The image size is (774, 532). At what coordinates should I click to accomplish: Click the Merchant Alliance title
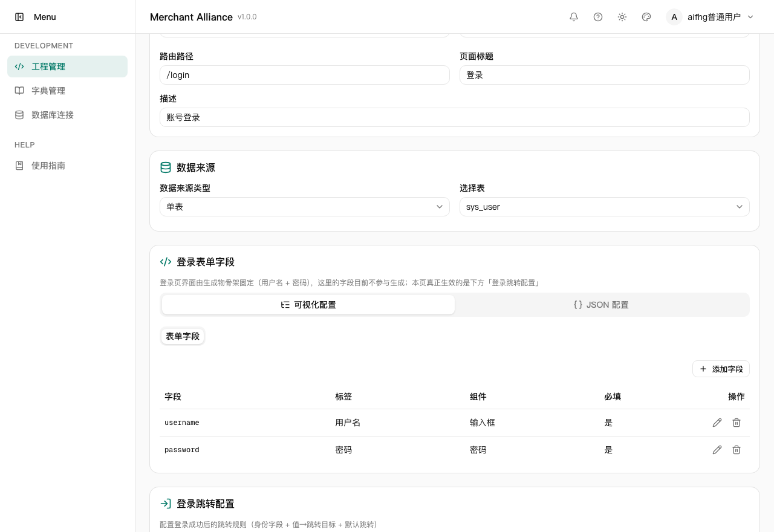tap(191, 17)
